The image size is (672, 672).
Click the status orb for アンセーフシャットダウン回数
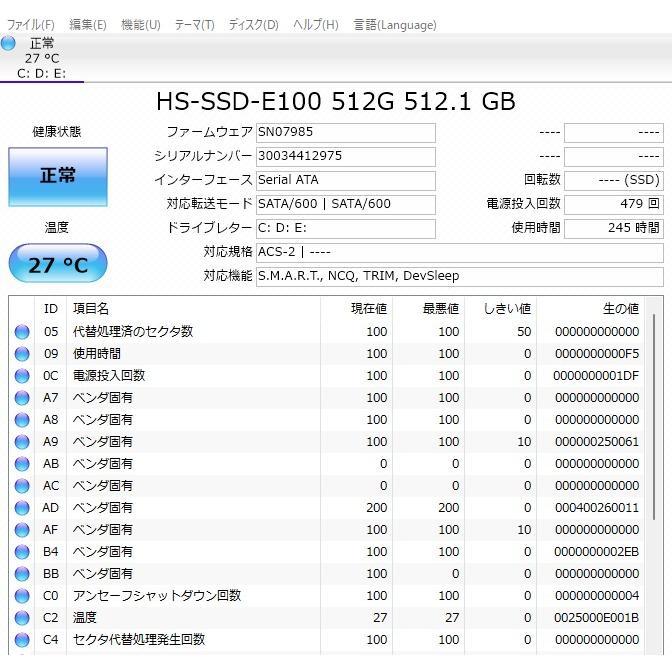22,596
